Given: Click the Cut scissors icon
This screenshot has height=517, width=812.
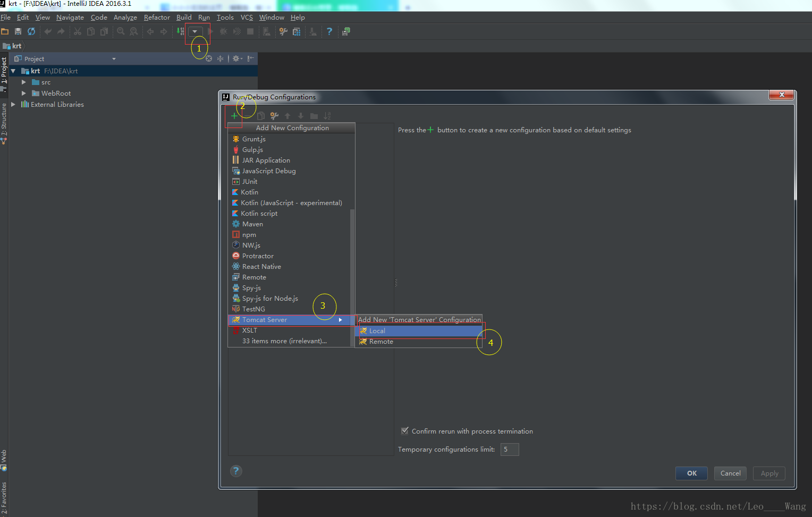Looking at the screenshot, I should pyautogui.click(x=78, y=31).
